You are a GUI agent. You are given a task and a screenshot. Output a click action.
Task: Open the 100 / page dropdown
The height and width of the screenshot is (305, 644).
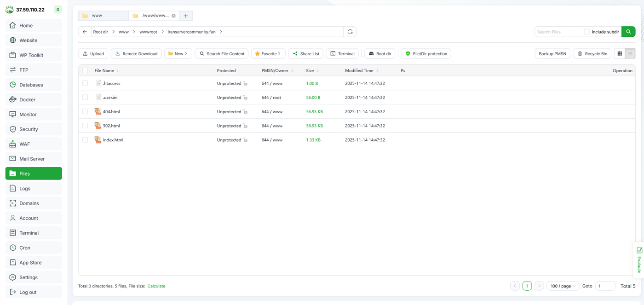coord(563,286)
